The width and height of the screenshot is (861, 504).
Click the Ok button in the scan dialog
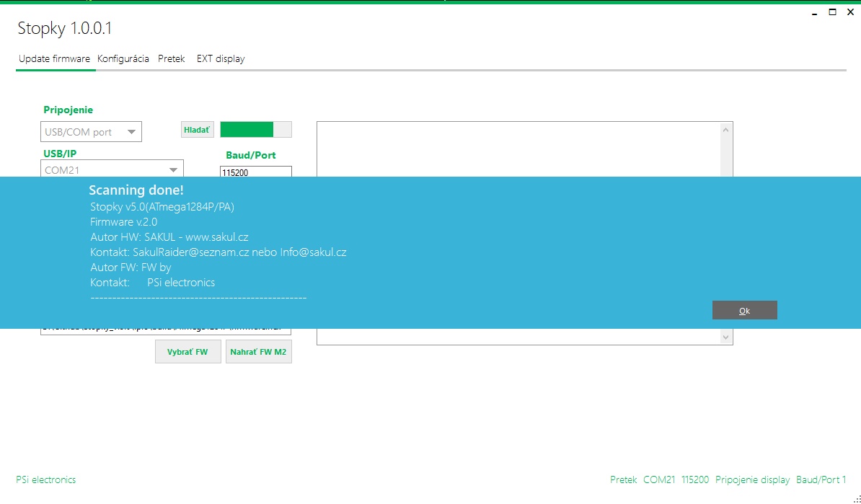[744, 310]
